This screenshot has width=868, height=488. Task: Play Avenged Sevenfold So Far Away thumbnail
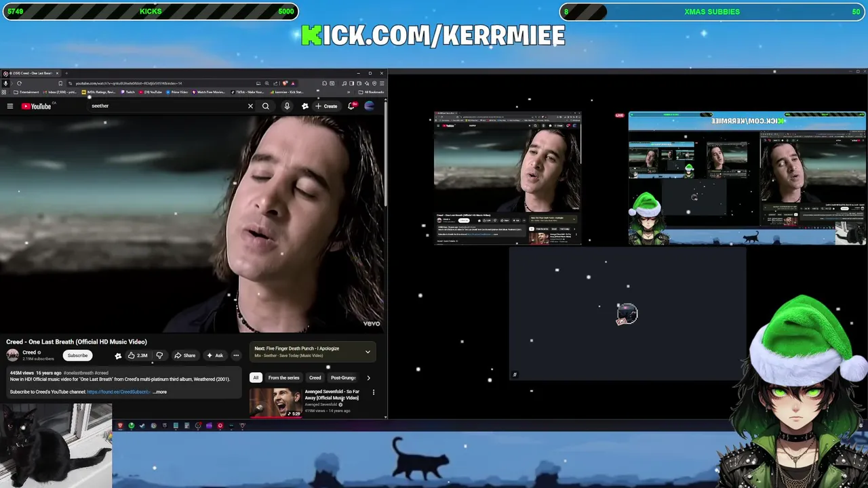[x=275, y=403]
